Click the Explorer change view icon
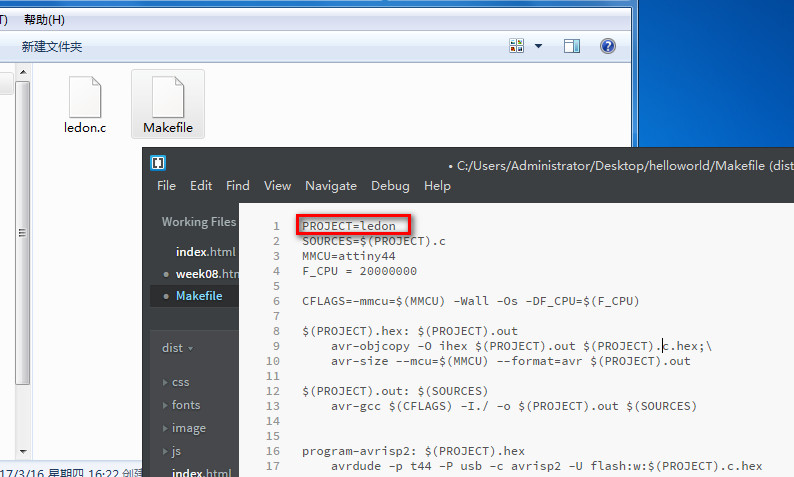This screenshot has width=794, height=477. pos(517,46)
